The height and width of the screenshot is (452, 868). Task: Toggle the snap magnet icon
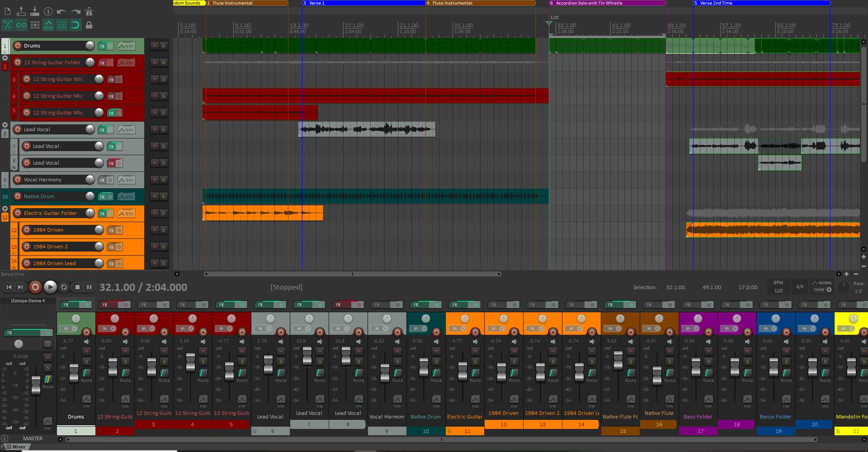pyautogui.click(x=75, y=25)
